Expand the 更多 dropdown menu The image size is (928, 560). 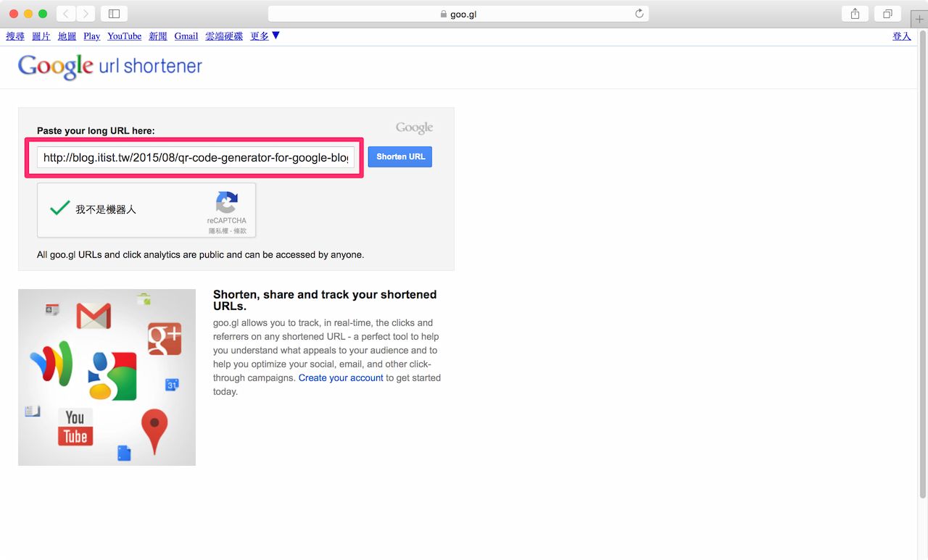[265, 36]
